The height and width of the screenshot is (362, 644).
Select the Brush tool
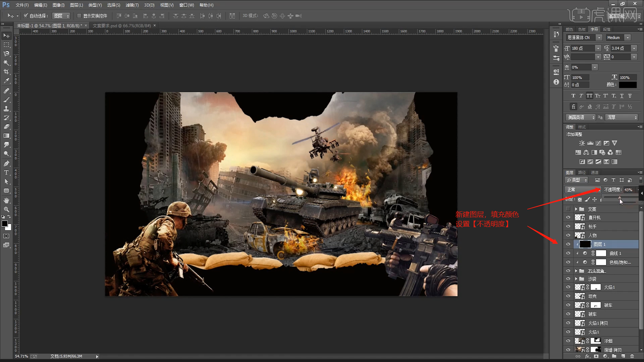click(x=6, y=100)
